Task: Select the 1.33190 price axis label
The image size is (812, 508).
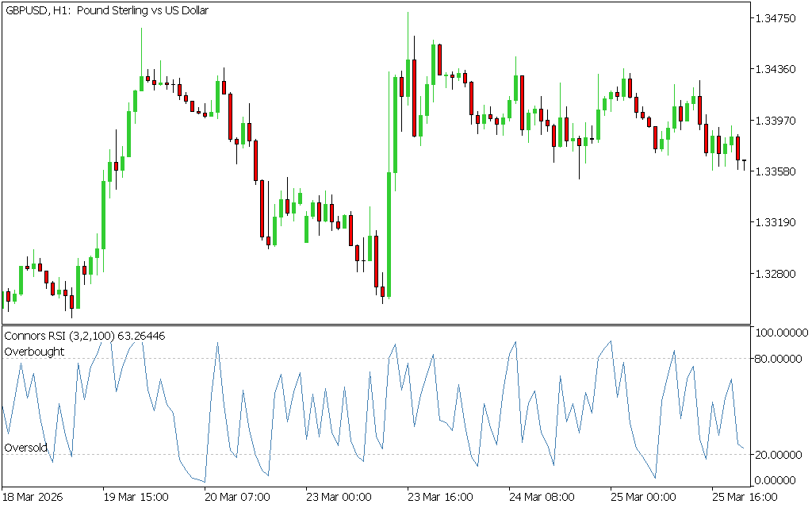Action: click(778, 223)
